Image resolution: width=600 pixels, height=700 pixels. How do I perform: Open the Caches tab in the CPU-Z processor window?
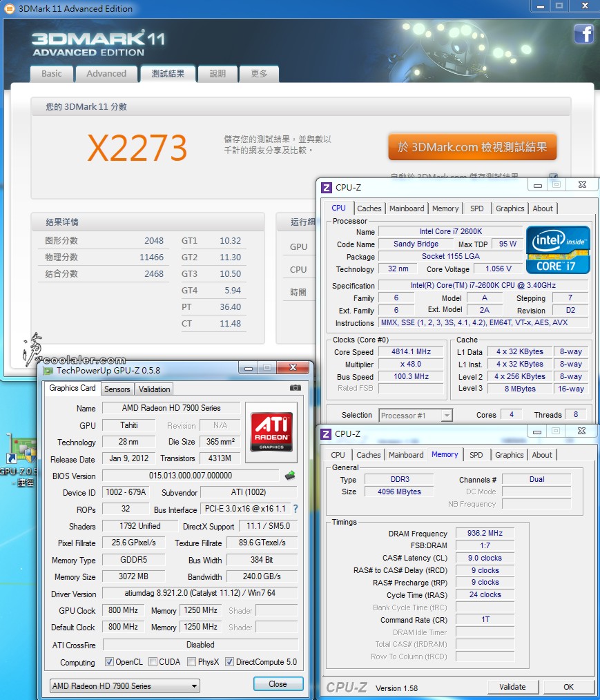[x=369, y=208]
